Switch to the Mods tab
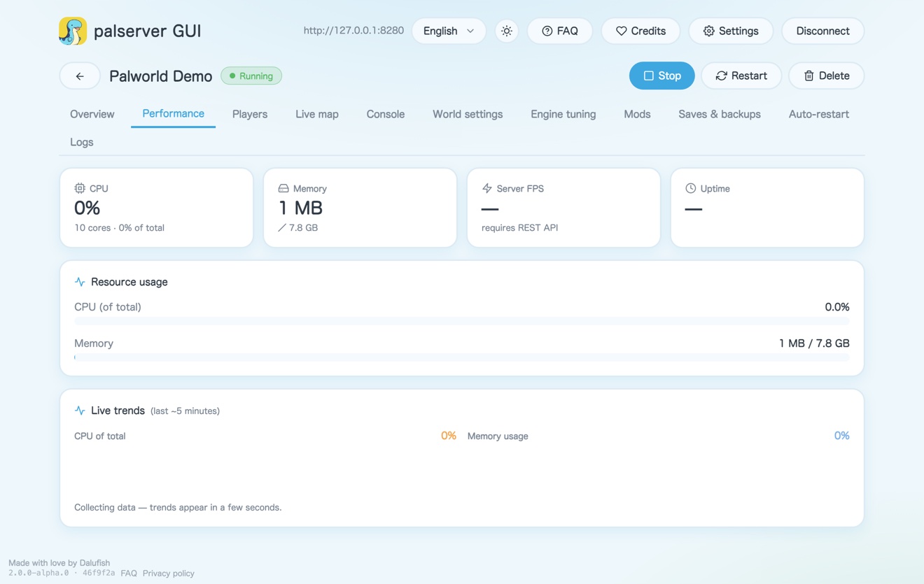The width and height of the screenshot is (924, 584). tap(637, 114)
